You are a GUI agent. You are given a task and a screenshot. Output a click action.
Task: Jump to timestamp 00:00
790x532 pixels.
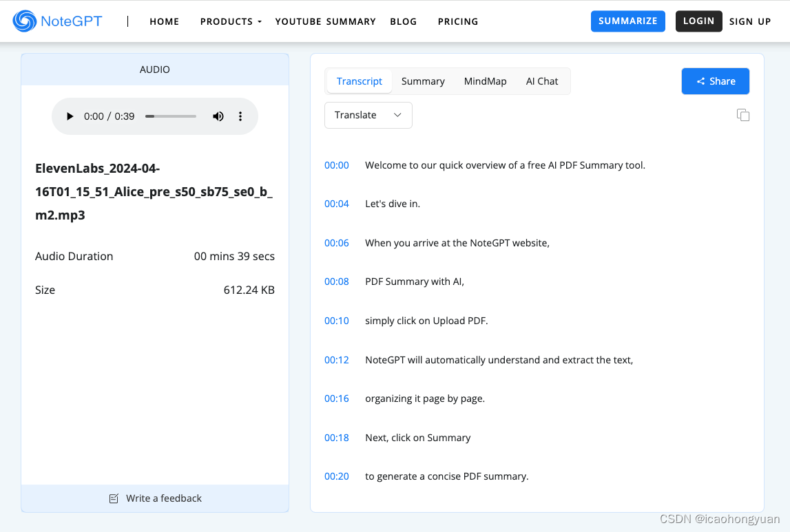[x=337, y=165]
